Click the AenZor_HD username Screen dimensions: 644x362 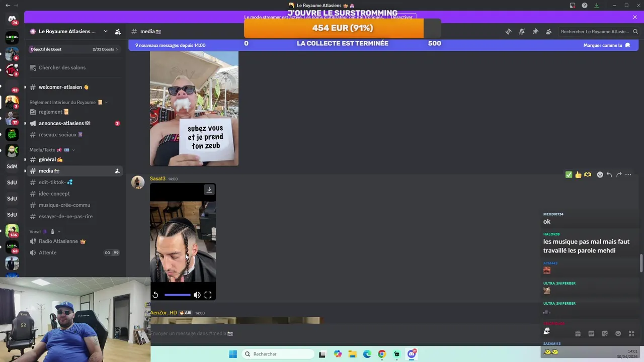coord(164,313)
